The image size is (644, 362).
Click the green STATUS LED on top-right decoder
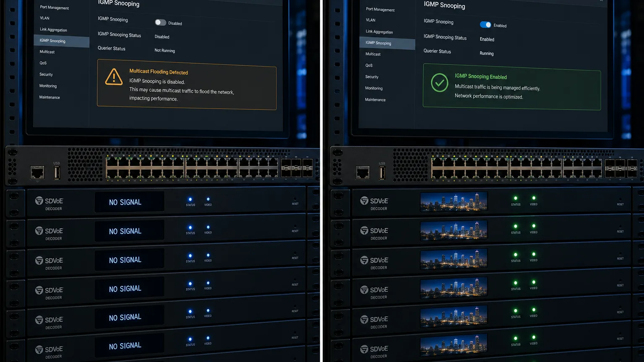point(516,198)
